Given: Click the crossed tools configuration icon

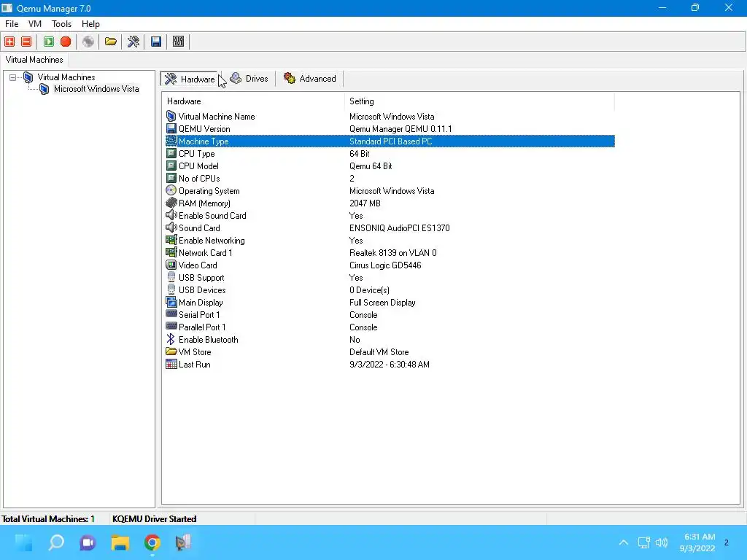Looking at the screenshot, I should 133,42.
